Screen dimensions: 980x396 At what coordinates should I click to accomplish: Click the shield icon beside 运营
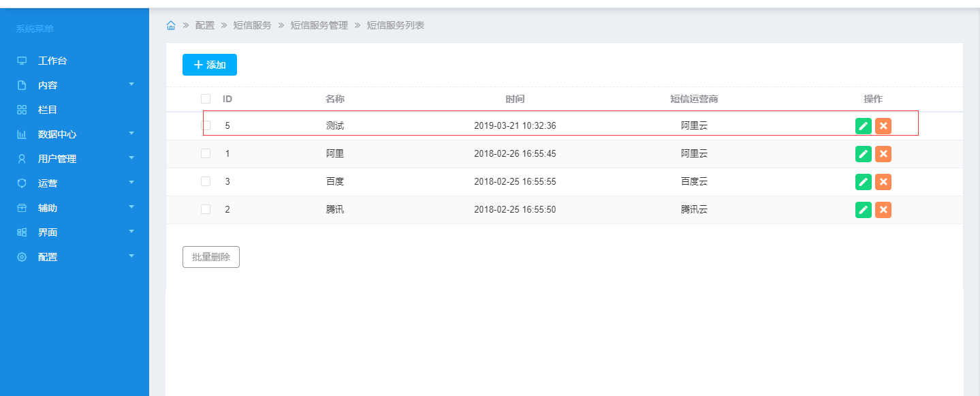tap(22, 183)
